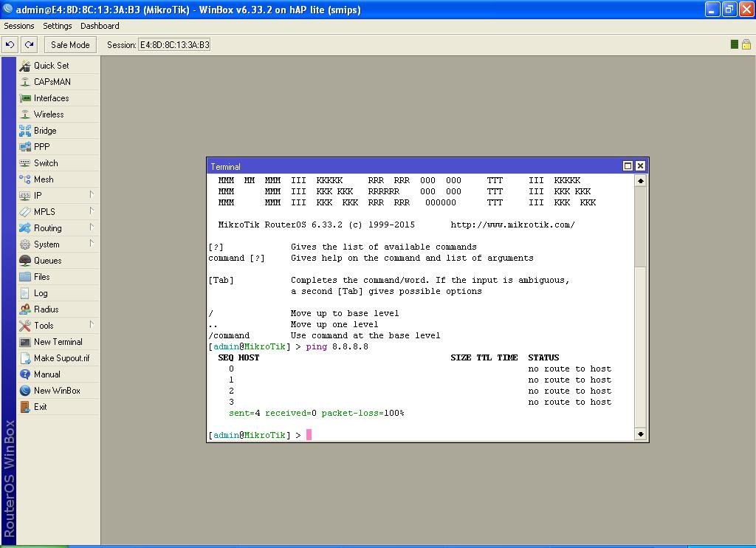The height and width of the screenshot is (548, 756).
Task: Open the Quick Set icon
Action: coord(25,66)
